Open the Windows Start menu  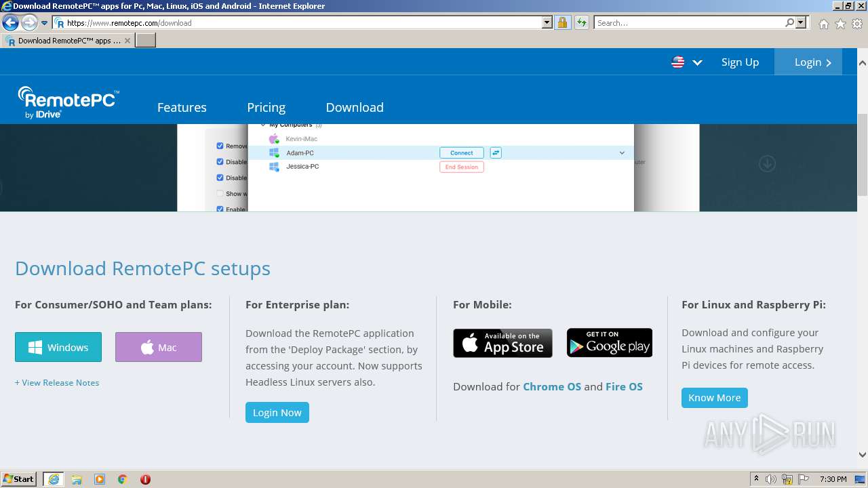coord(19,479)
